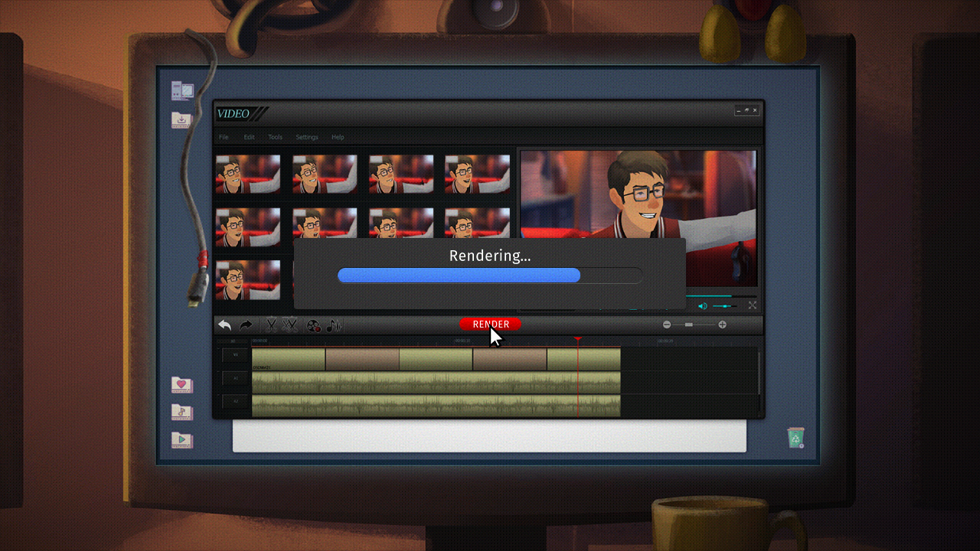This screenshot has width=980, height=551.
Task: Toggle fullscreen preview mode
Action: pyautogui.click(x=753, y=305)
